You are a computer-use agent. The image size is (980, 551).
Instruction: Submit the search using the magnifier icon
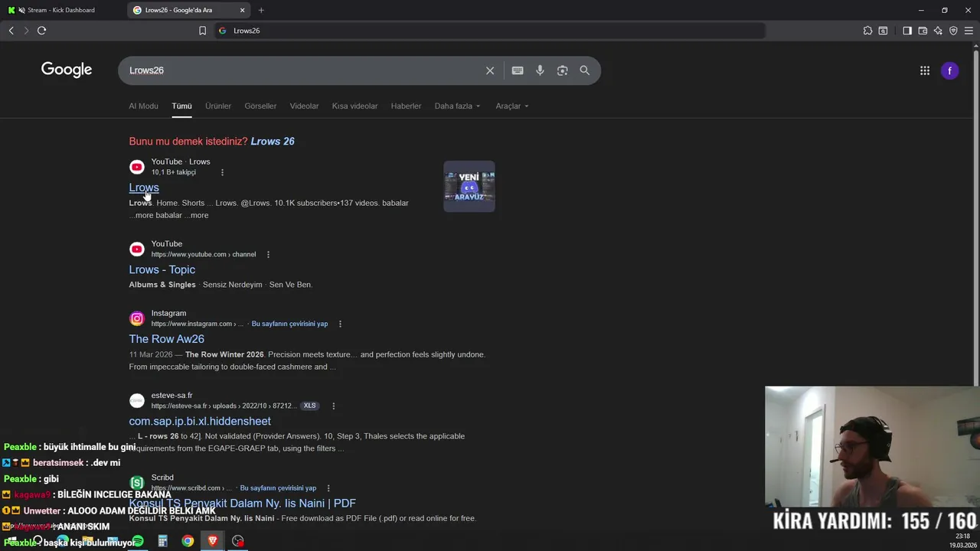tap(585, 70)
